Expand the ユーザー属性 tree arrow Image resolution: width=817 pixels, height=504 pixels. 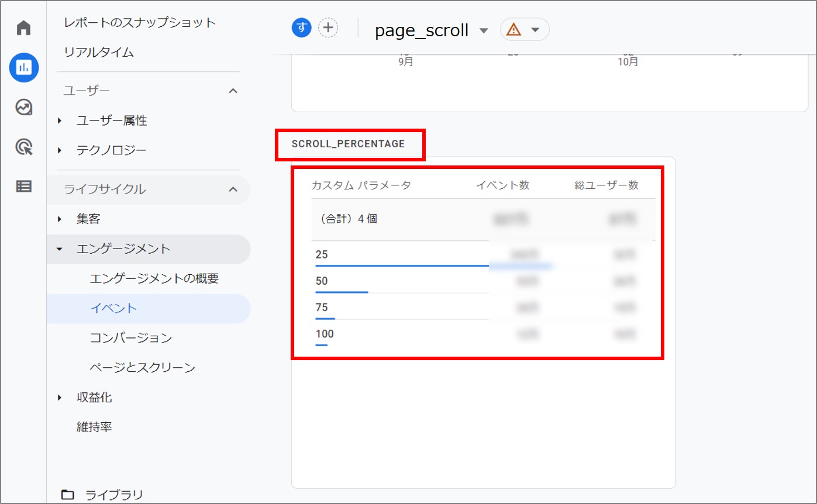(x=59, y=121)
